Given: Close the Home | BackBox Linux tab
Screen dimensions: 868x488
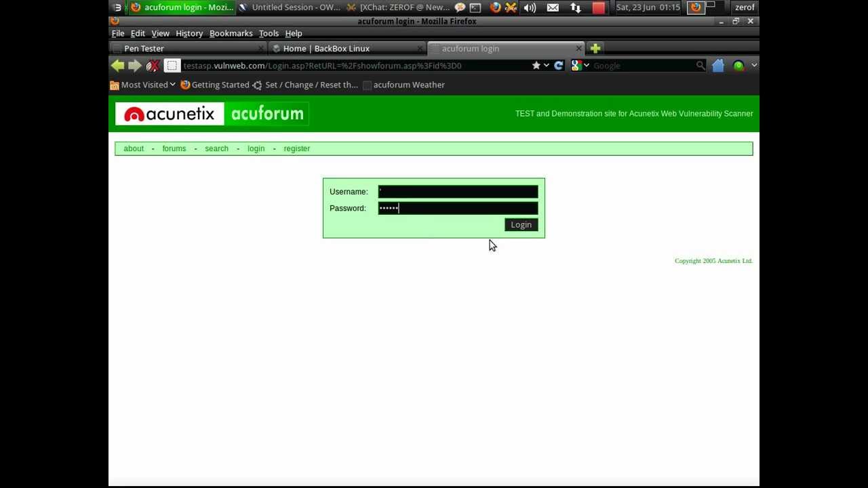Looking at the screenshot, I should (420, 48).
